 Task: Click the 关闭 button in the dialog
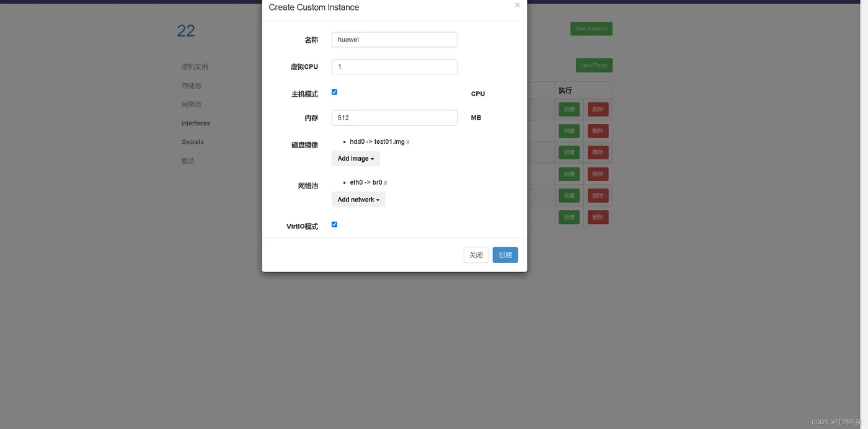[x=476, y=255]
